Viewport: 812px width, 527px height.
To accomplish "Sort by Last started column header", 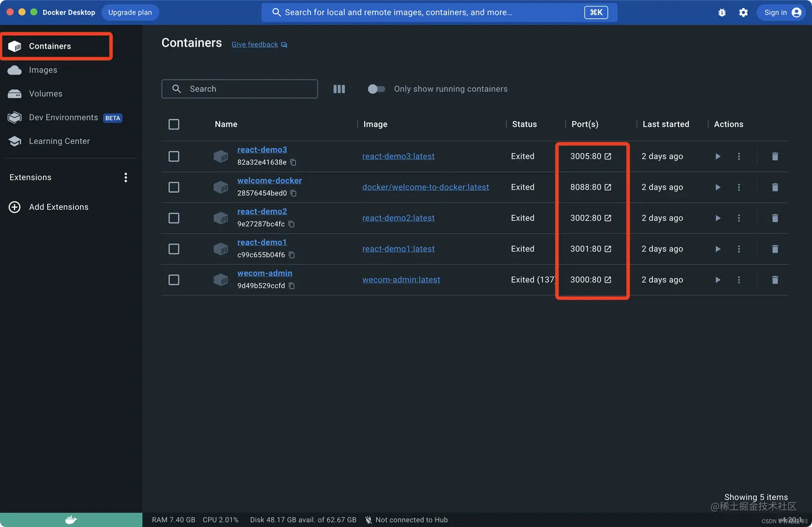I will [666, 124].
